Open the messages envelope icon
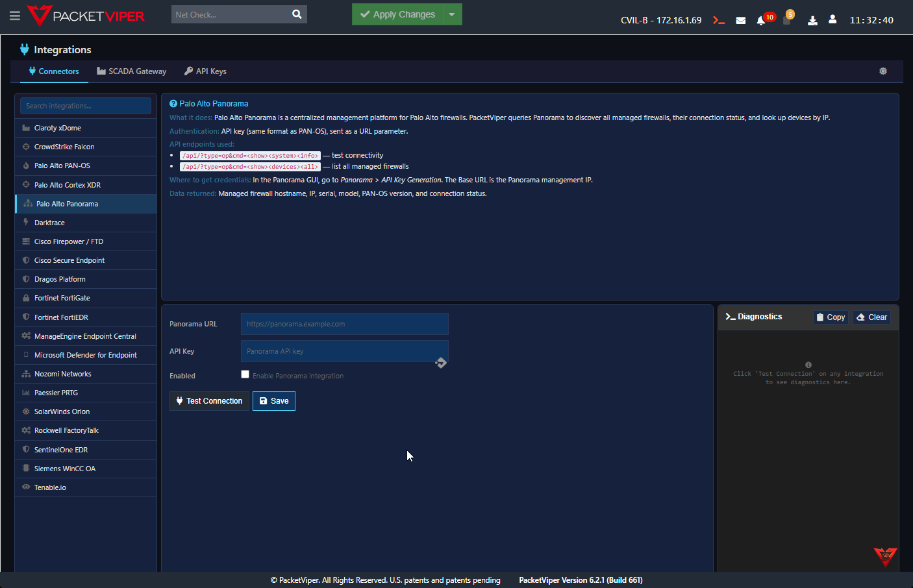This screenshot has width=913, height=588. pos(740,20)
